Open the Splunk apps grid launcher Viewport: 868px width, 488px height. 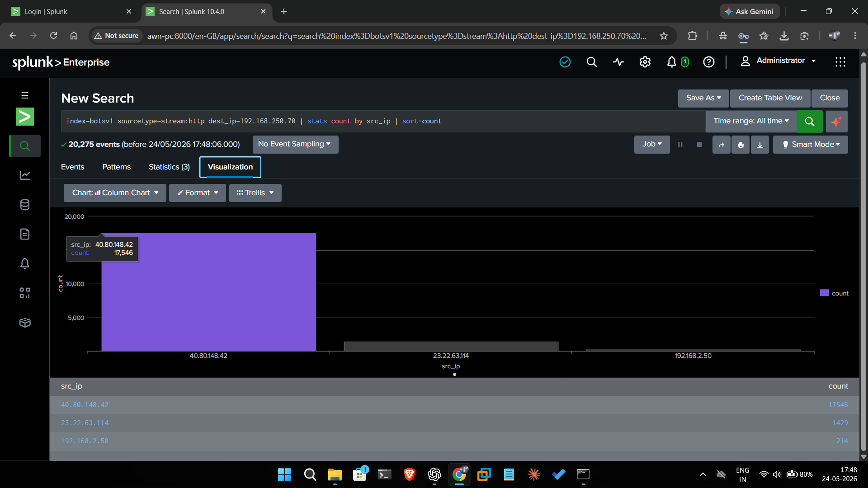tap(840, 62)
